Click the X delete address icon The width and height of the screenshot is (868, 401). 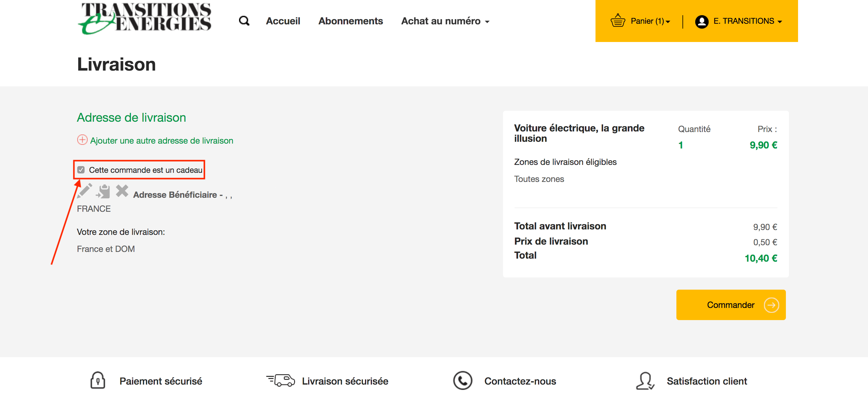122,191
